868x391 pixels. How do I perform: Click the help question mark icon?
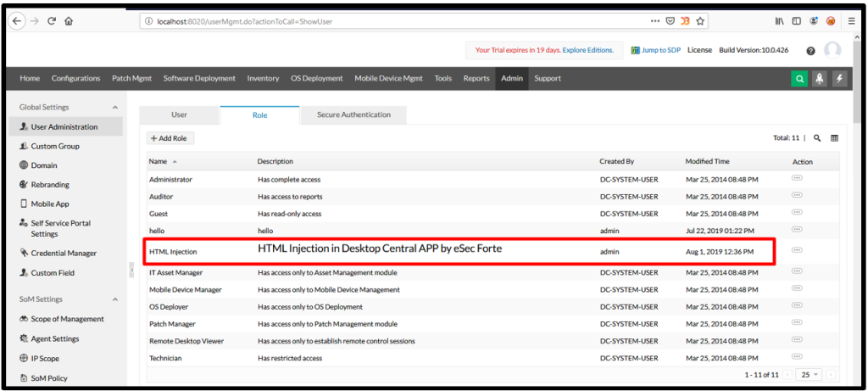tap(810, 50)
